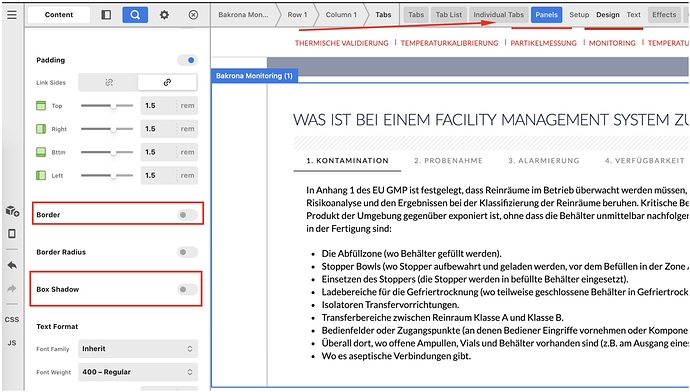Open the Design section
Viewport: 690px width, 392px height.
(x=608, y=15)
